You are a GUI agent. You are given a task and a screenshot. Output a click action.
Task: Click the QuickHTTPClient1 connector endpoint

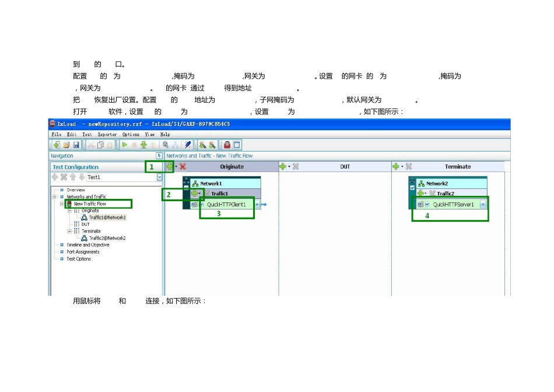264,204
